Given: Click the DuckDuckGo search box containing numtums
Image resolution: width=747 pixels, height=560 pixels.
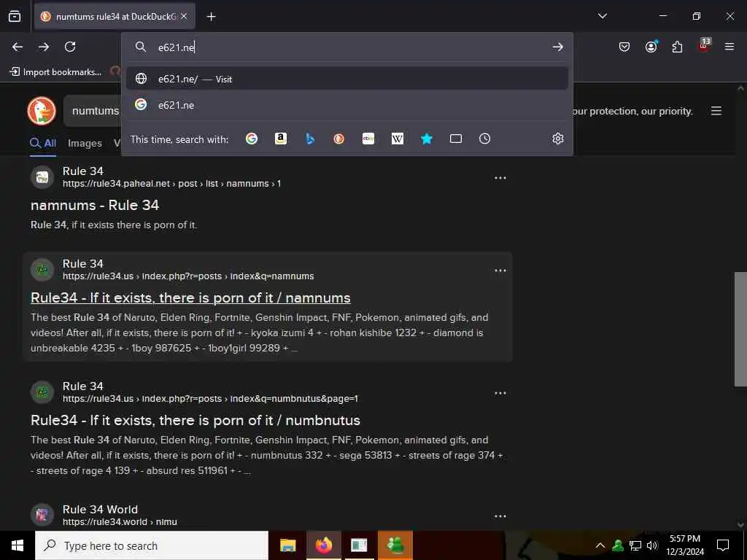Looking at the screenshot, I should (x=92, y=111).
